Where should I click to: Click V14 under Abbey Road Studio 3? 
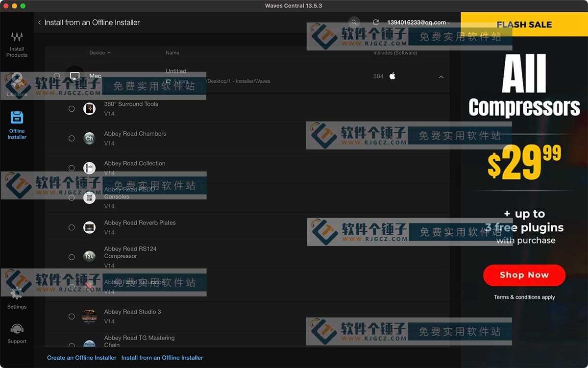pyautogui.click(x=109, y=321)
